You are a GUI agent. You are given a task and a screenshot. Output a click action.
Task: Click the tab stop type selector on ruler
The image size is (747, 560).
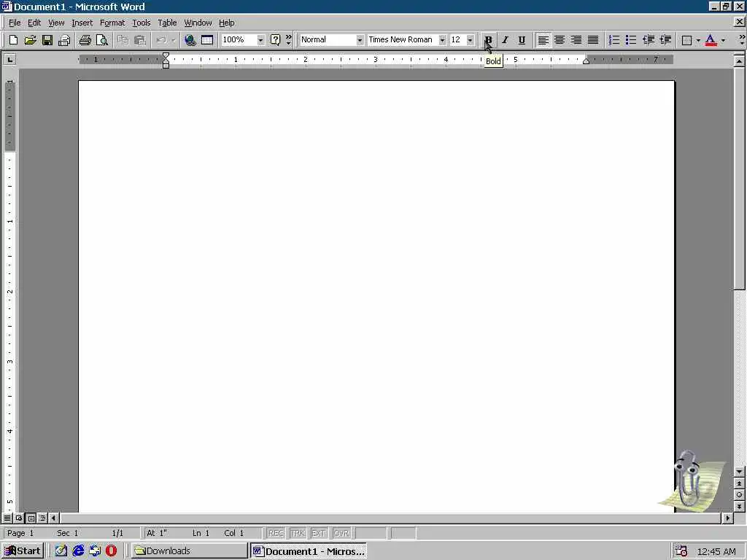[9, 60]
